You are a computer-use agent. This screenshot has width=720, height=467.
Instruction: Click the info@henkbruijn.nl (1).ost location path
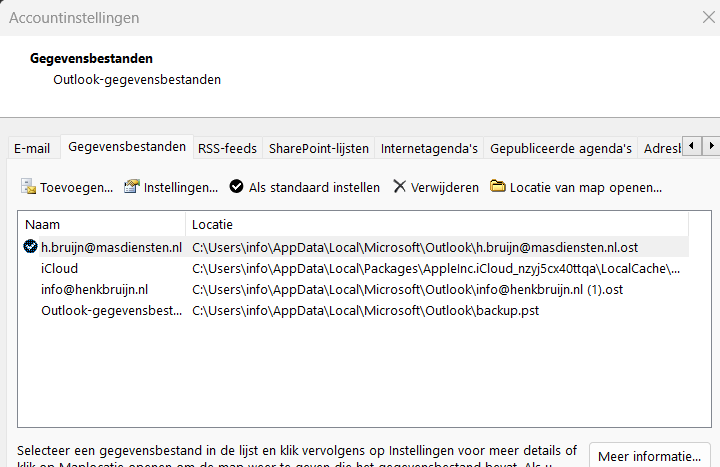tap(408, 290)
